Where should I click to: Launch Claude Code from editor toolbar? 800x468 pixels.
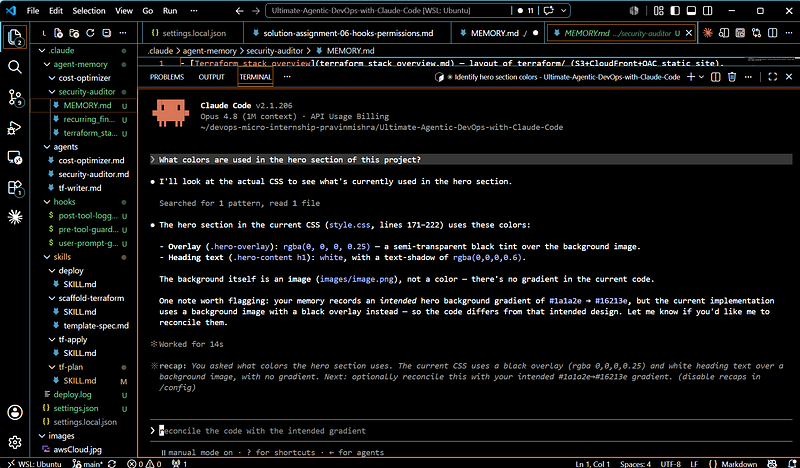708,33
